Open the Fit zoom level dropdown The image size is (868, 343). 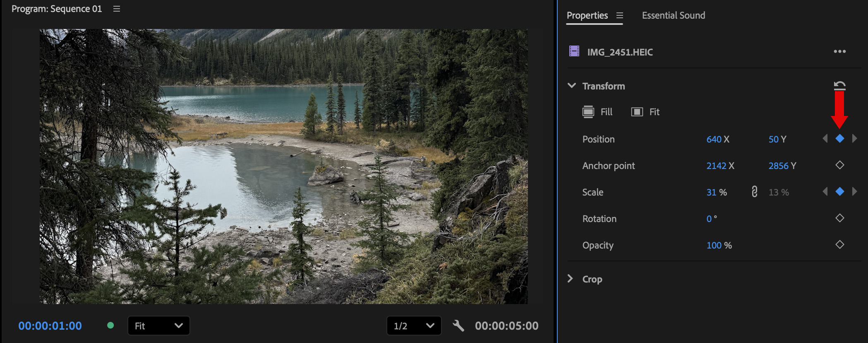[x=158, y=326]
